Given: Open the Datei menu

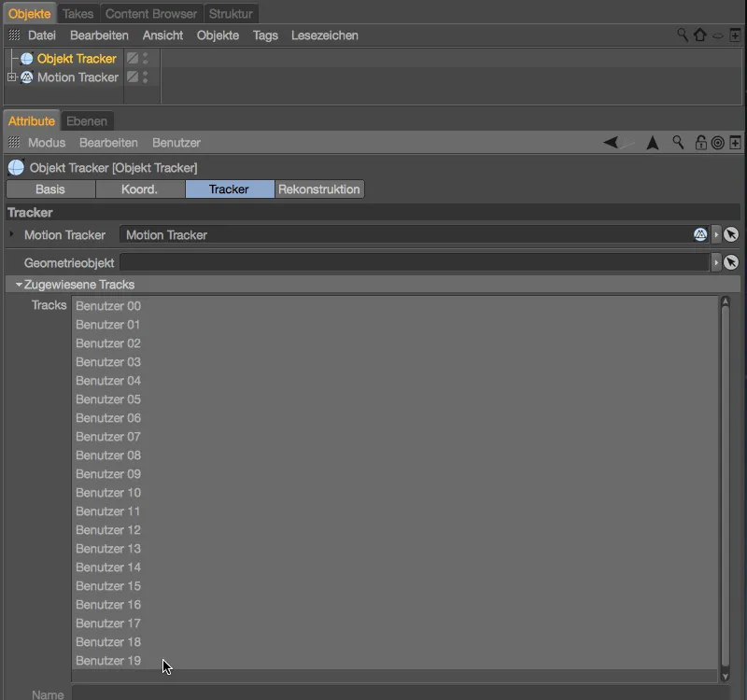Looking at the screenshot, I should [42, 35].
